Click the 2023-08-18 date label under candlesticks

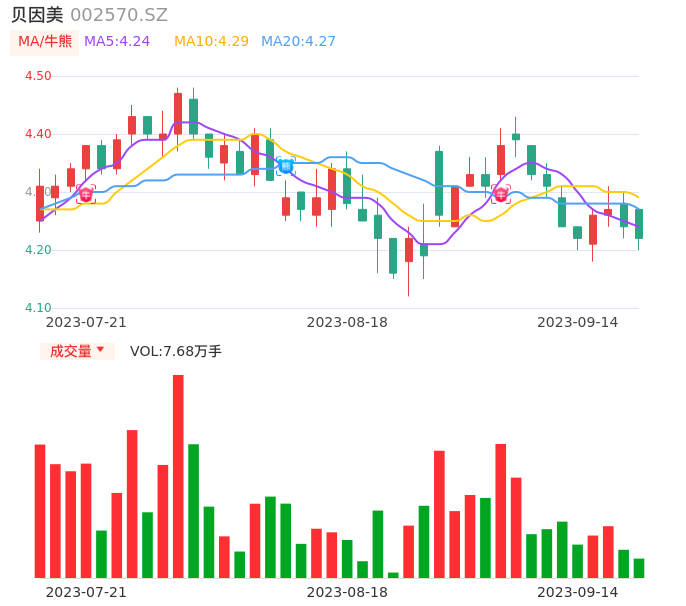tap(347, 322)
